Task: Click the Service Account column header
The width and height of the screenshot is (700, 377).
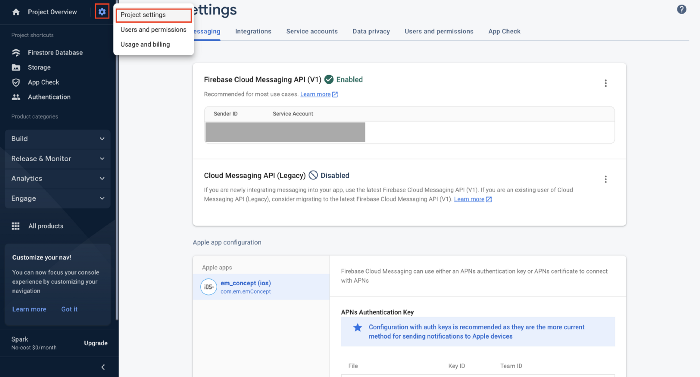Action: [293, 114]
